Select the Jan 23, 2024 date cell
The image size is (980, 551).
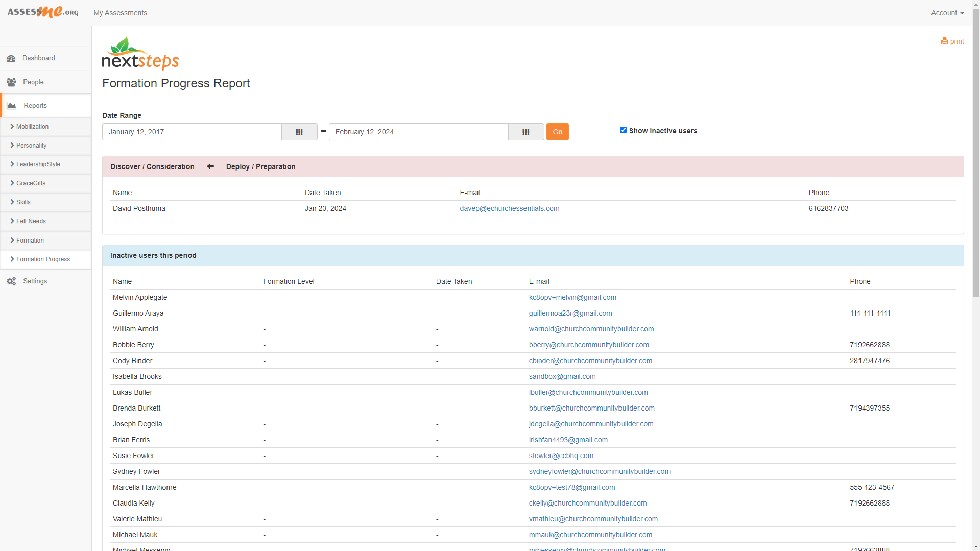[325, 208]
